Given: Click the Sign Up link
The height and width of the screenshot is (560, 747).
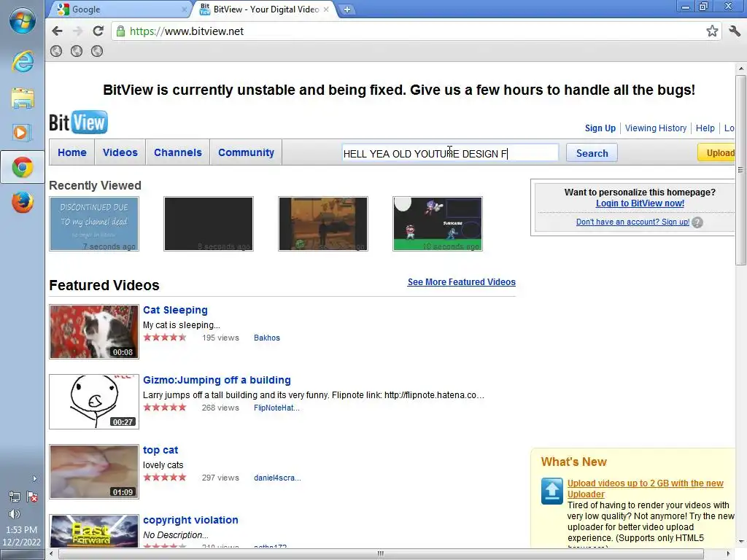Looking at the screenshot, I should [600, 128].
